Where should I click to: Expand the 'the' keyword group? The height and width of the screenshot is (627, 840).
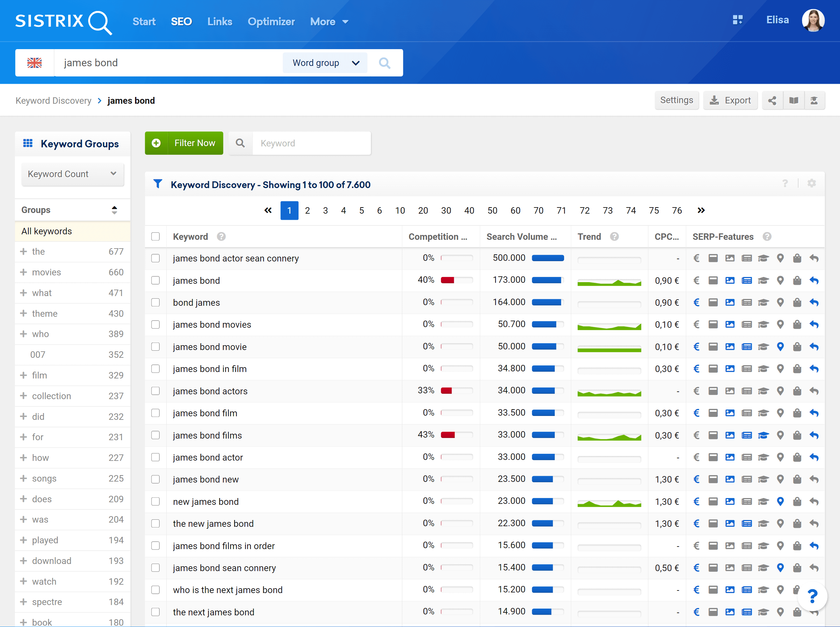(x=24, y=251)
